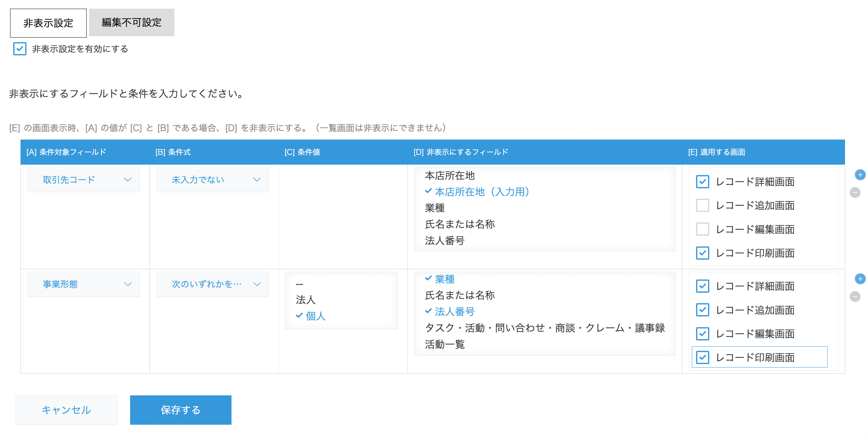The width and height of the screenshot is (868, 433).
Task: Check レコード編集画面 in first row
Action: coord(702,229)
